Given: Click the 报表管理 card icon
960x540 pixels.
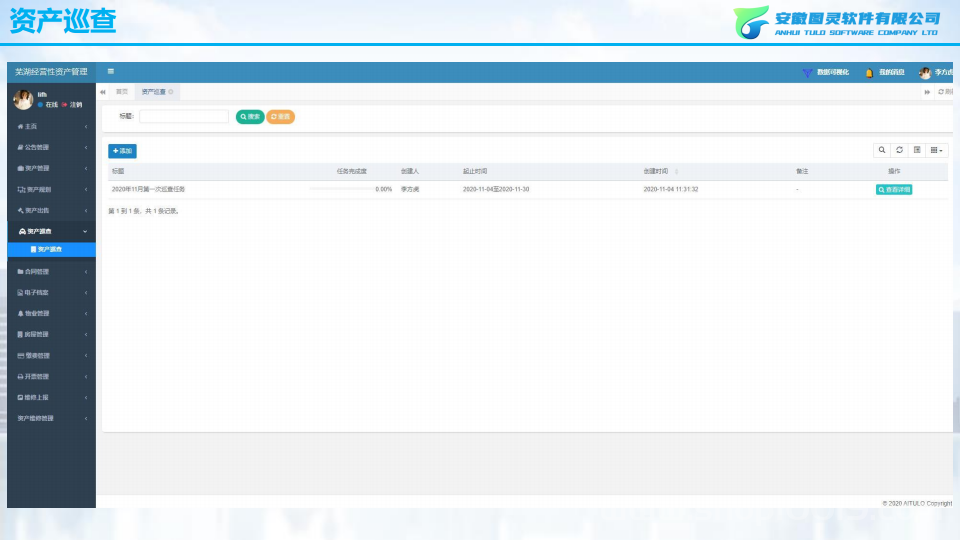Looking at the screenshot, I should tap(20, 356).
